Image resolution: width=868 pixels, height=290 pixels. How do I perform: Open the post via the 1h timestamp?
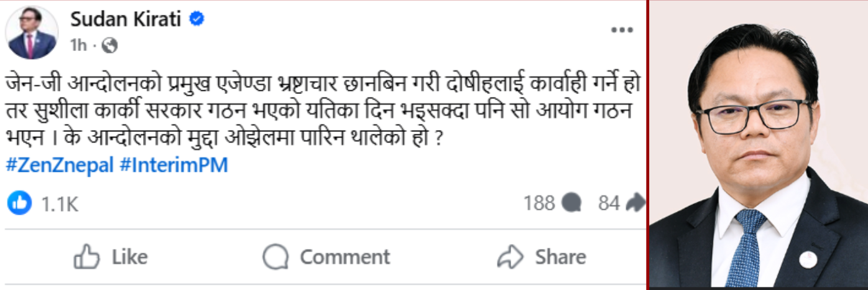pyautogui.click(x=78, y=45)
